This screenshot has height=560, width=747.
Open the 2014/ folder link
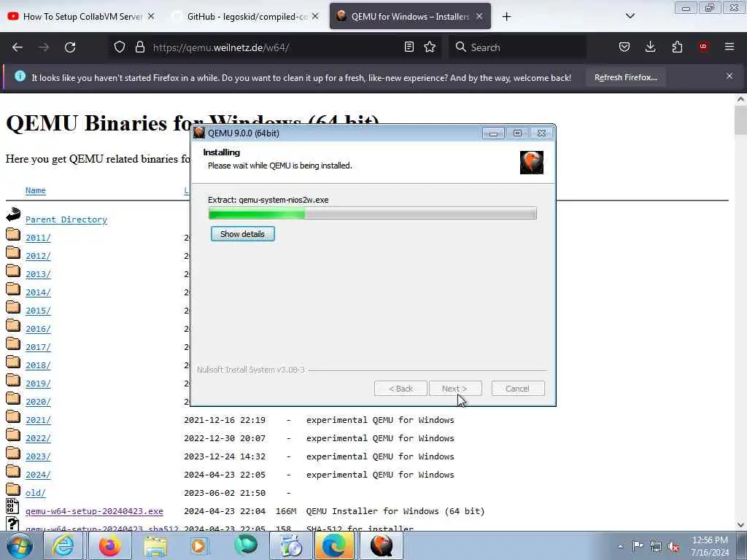38,292
